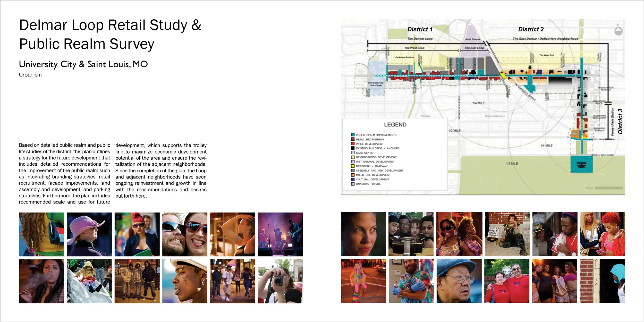The height and width of the screenshot is (322, 644).
Task: Open the man with face tattoo profile photo
Action: (x=185, y=281)
